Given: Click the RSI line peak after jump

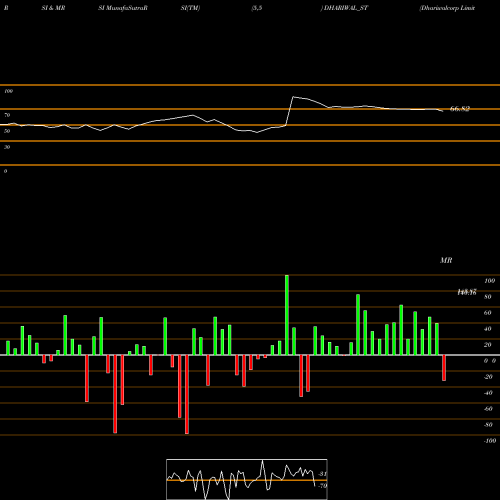Looking at the screenshot, I should 293,97.
